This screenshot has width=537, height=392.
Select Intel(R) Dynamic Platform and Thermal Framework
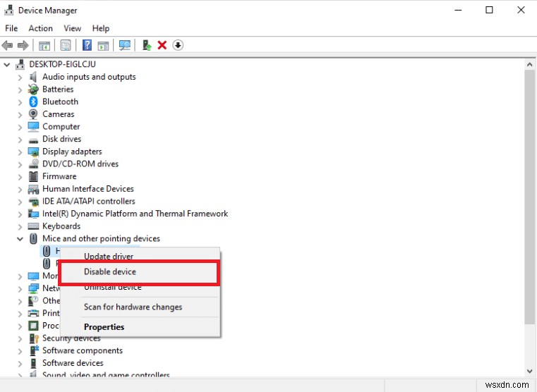tap(135, 214)
